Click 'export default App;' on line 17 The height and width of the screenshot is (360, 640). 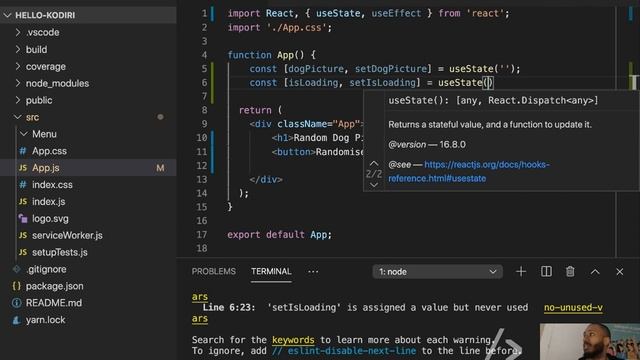(x=280, y=235)
